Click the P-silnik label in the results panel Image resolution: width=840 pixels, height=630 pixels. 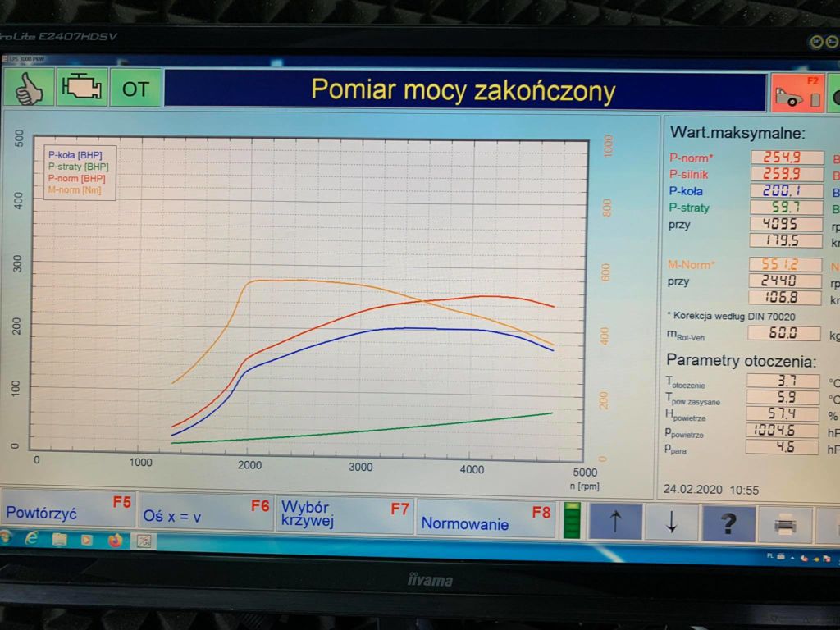[x=689, y=175]
